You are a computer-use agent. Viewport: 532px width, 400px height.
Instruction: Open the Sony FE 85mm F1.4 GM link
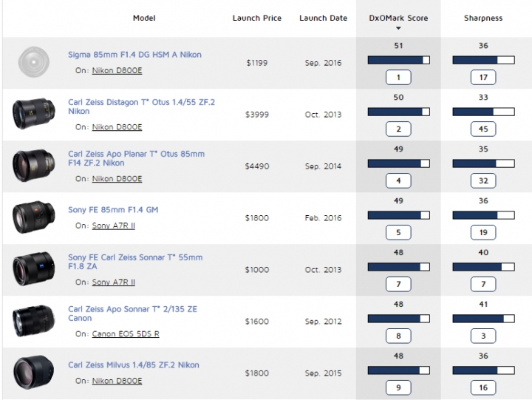(x=113, y=210)
